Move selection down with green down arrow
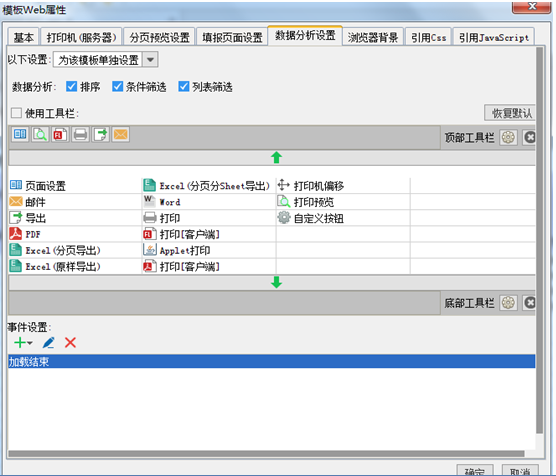 tap(277, 282)
